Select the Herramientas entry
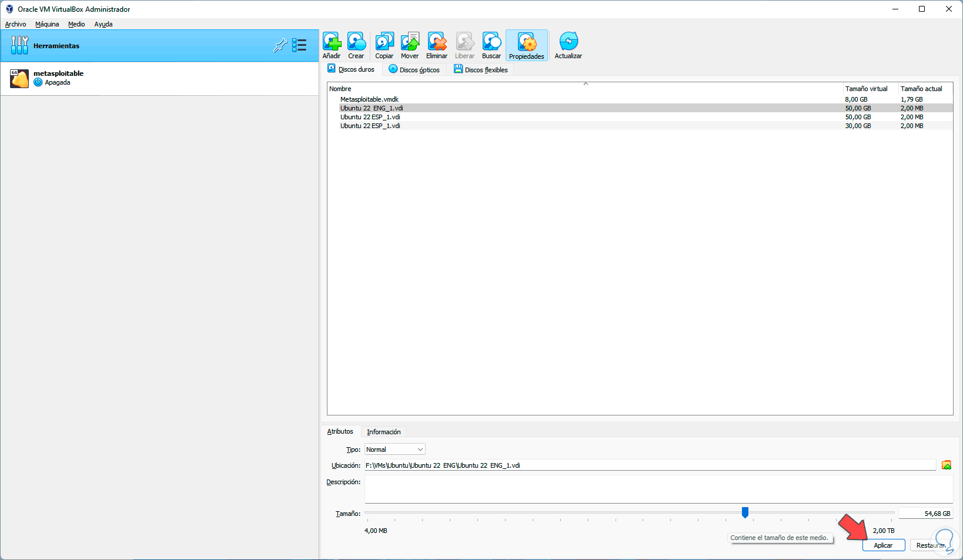The height and width of the screenshot is (560, 963). (x=160, y=45)
